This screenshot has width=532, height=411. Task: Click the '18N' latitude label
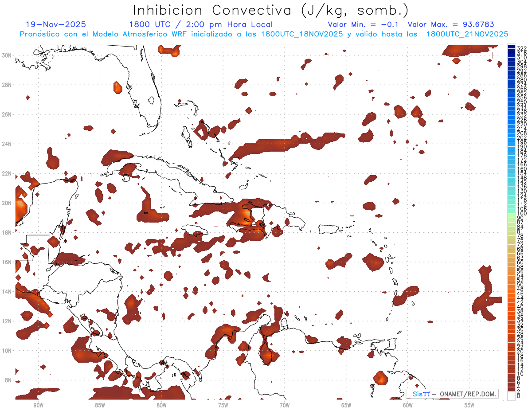pyautogui.click(x=7, y=232)
